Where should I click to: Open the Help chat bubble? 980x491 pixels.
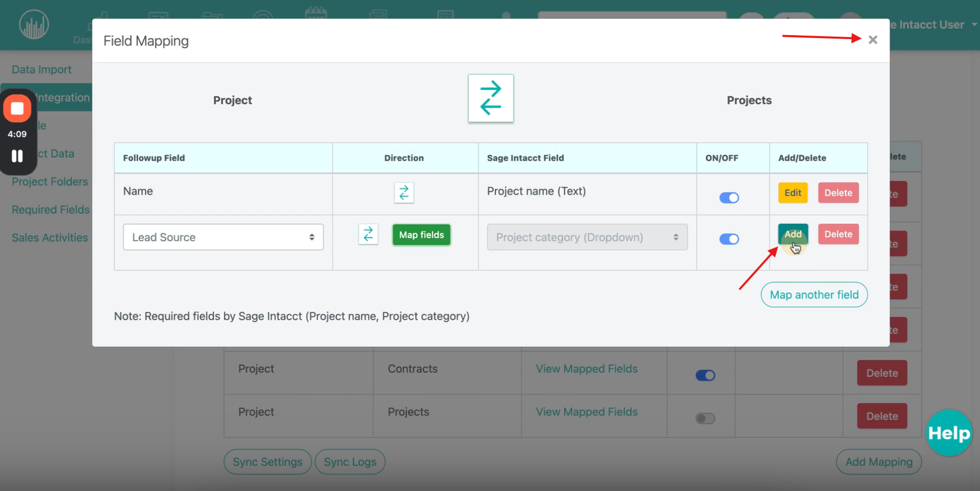click(x=949, y=433)
